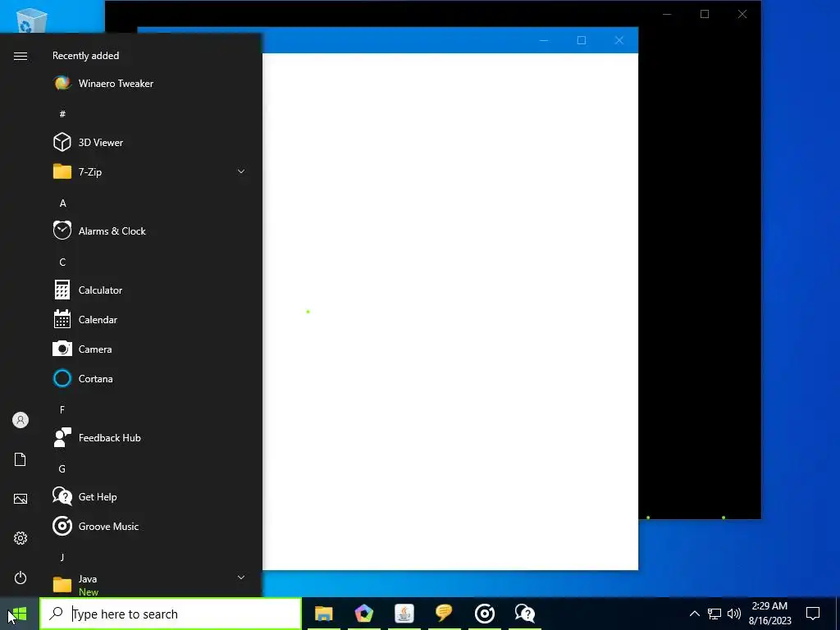Maximize the black background window

click(x=705, y=14)
